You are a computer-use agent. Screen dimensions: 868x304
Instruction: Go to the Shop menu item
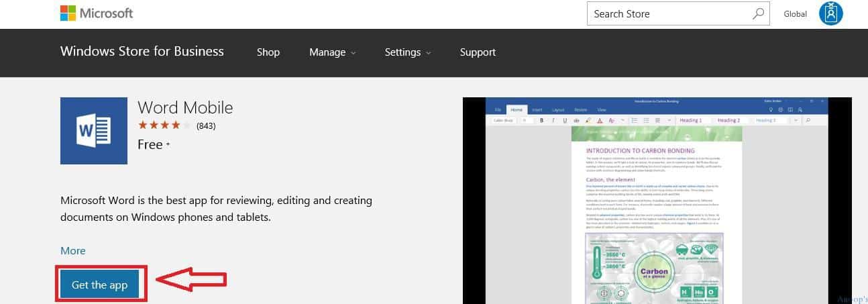[x=268, y=52]
